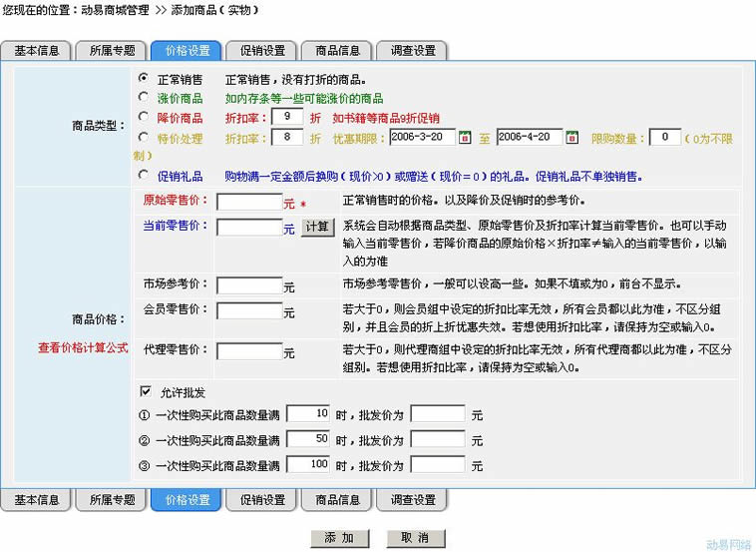
Task: Click quantity field showing 10
Action: pyautogui.click(x=308, y=414)
